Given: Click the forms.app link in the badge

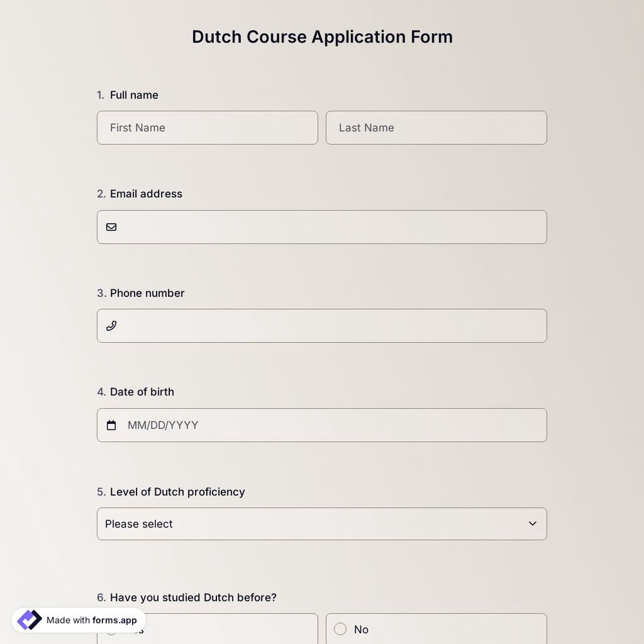Looking at the screenshot, I should point(113,620).
